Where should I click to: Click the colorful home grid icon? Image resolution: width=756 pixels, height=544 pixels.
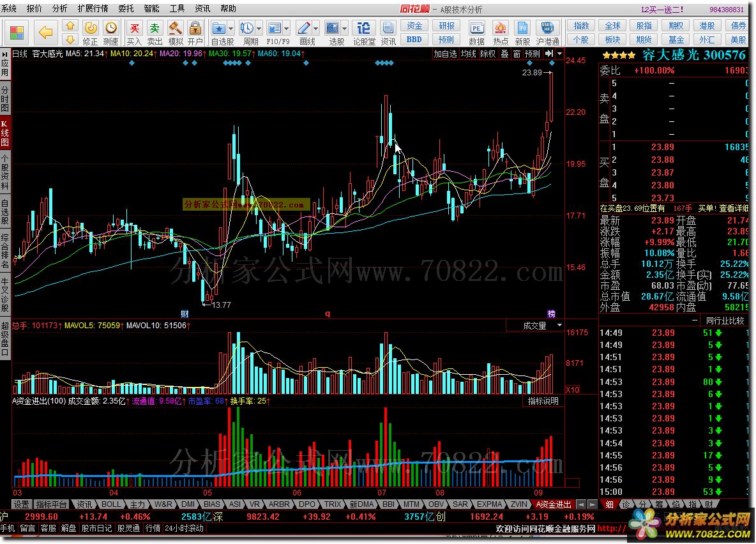(17, 33)
